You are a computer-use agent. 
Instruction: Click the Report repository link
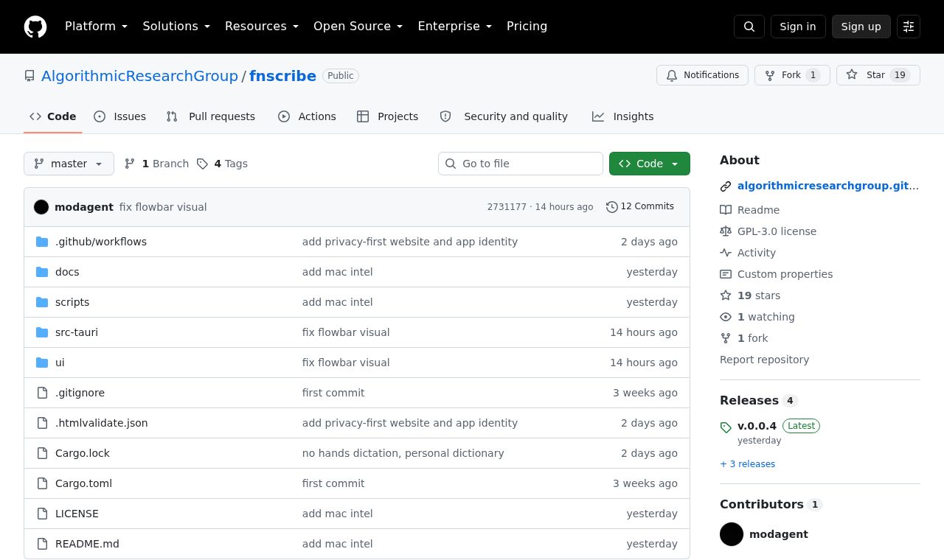pyautogui.click(x=764, y=360)
